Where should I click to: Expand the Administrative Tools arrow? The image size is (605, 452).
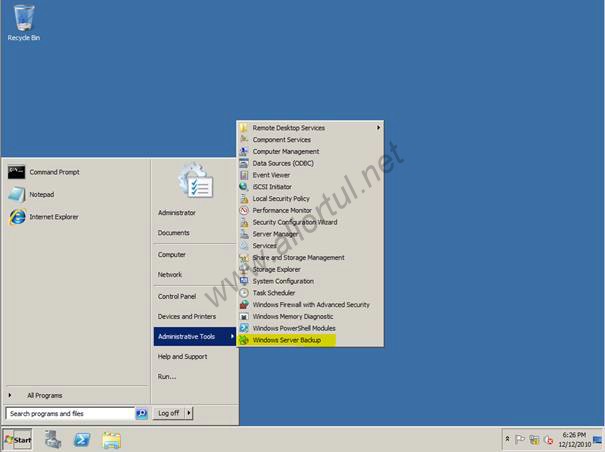[232, 336]
